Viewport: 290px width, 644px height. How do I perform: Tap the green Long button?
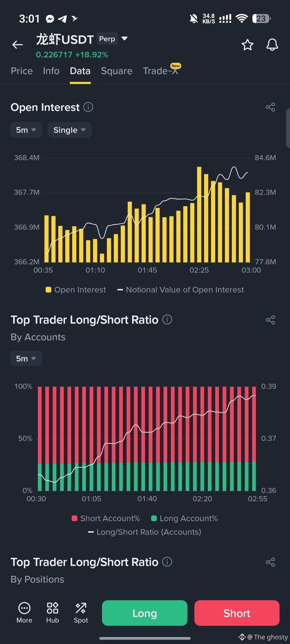145,613
